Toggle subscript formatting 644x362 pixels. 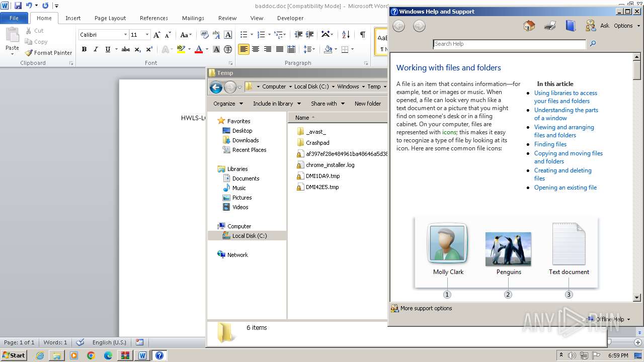(137, 49)
